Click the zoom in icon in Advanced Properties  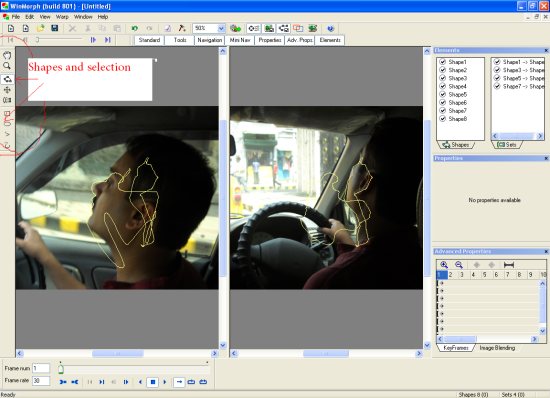(444, 265)
